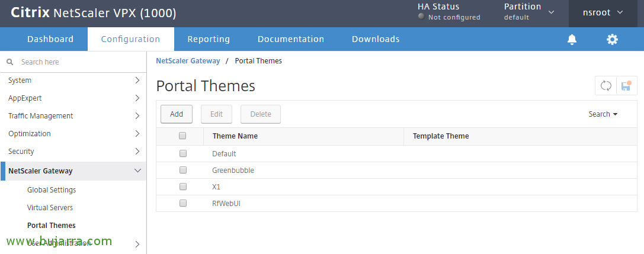This screenshot has width=644, height=254.
Task: Click the AppExpert sidebar item
Action: [x=25, y=98]
